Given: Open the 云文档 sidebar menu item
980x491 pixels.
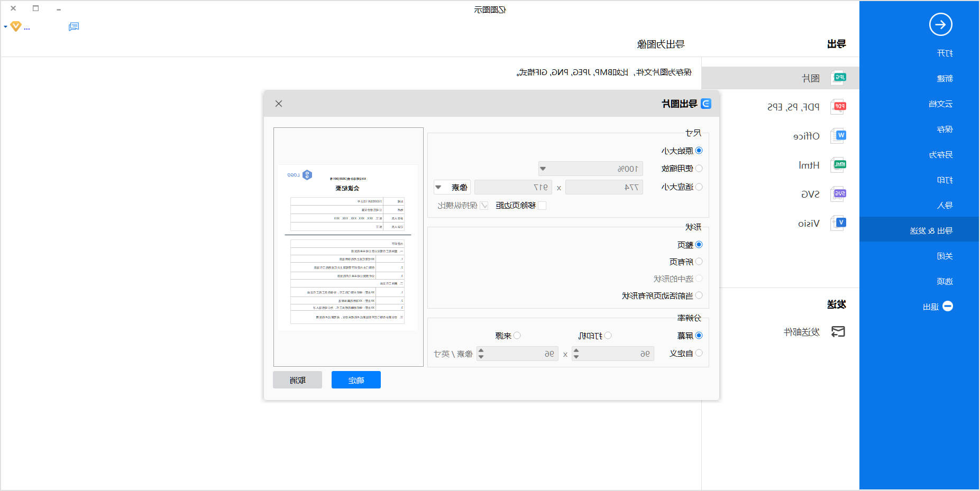Looking at the screenshot, I should [940, 104].
